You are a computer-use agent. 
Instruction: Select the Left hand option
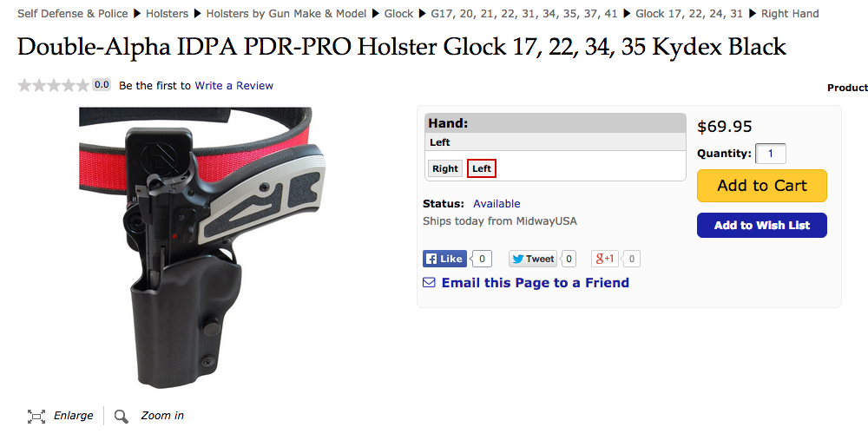(482, 169)
